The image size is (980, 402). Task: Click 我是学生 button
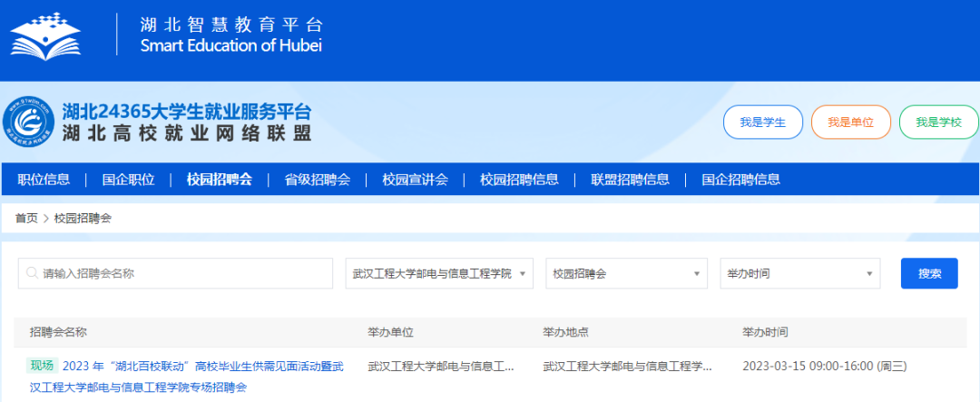(x=762, y=122)
